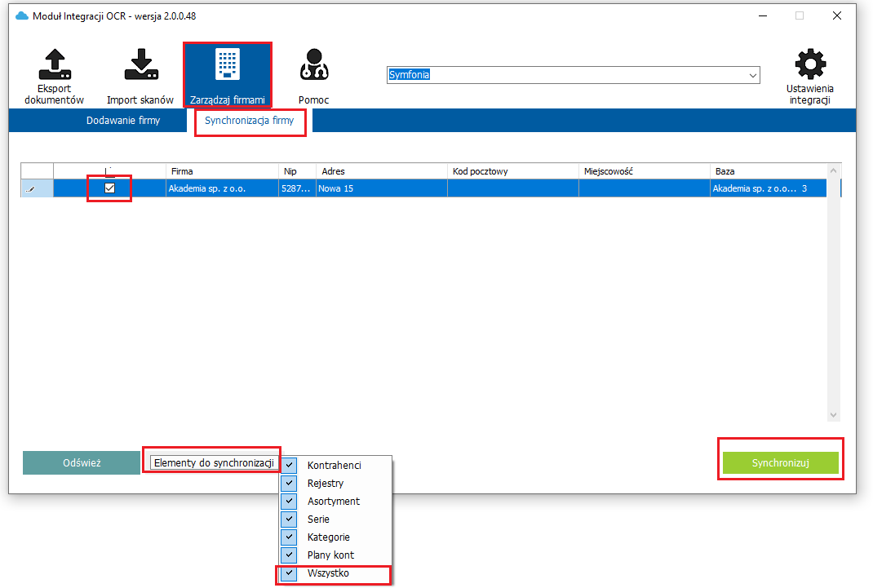Sort by Miejscowość column header

(645, 171)
